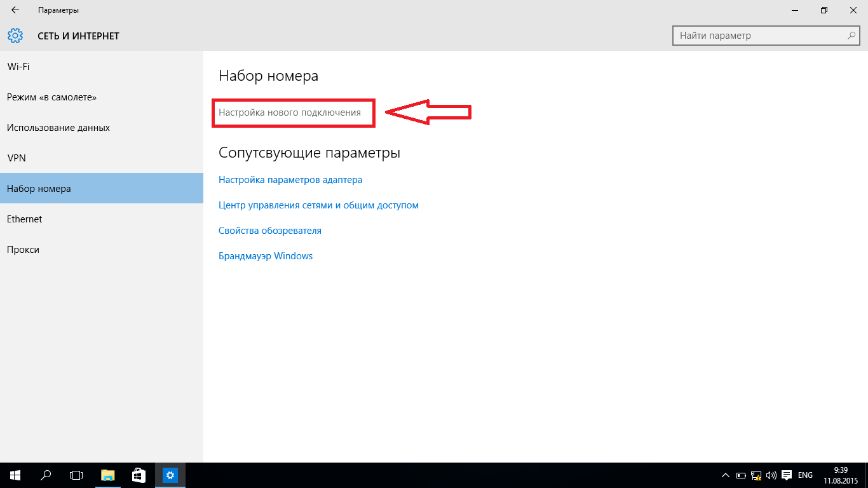This screenshot has width=868, height=488.
Task: Open Task View on the taskbar
Action: [76, 475]
